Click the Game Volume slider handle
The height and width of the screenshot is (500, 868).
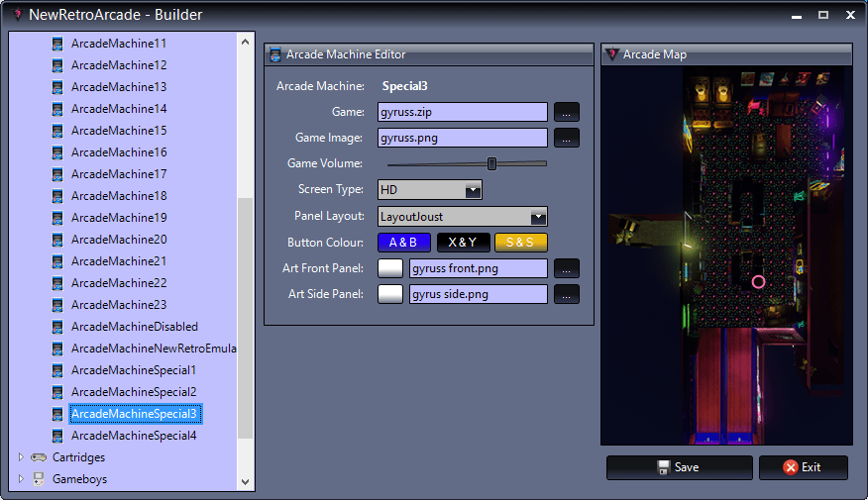491,163
